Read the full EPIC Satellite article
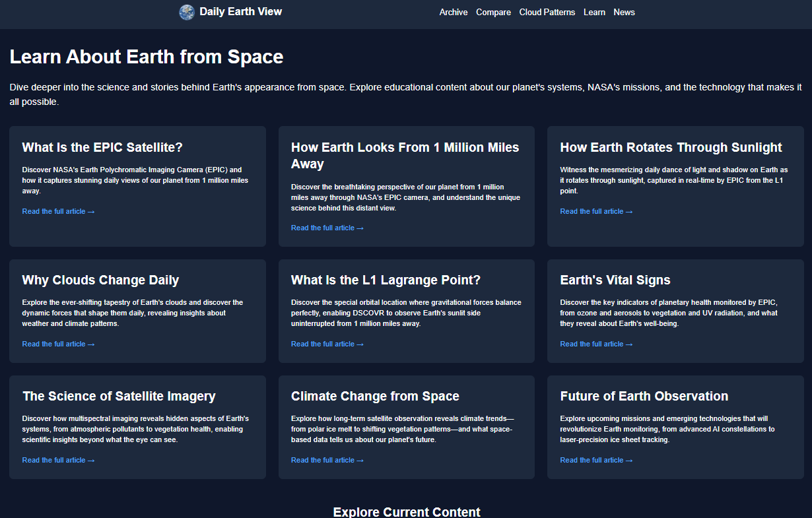812x518 pixels. coord(58,212)
